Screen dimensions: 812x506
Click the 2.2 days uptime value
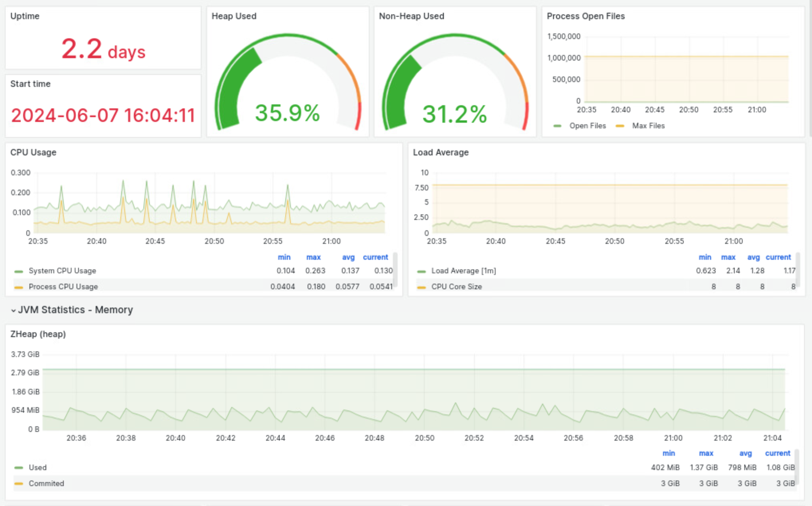pyautogui.click(x=104, y=49)
